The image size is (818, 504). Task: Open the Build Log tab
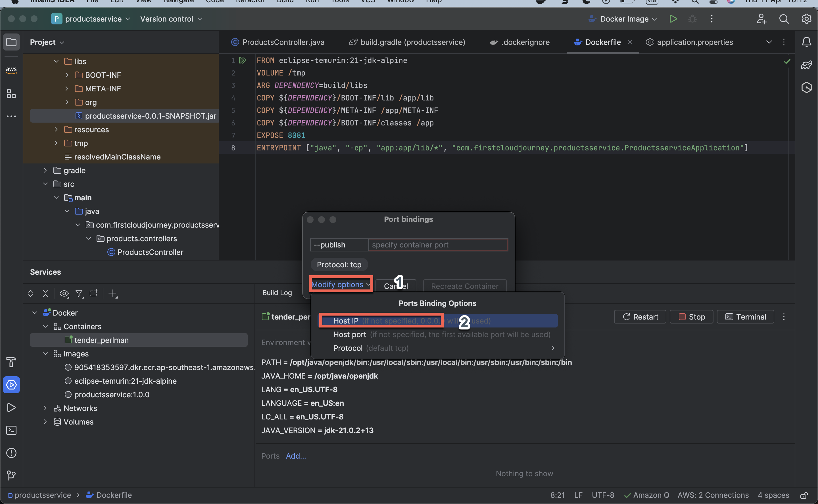[277, 293]
